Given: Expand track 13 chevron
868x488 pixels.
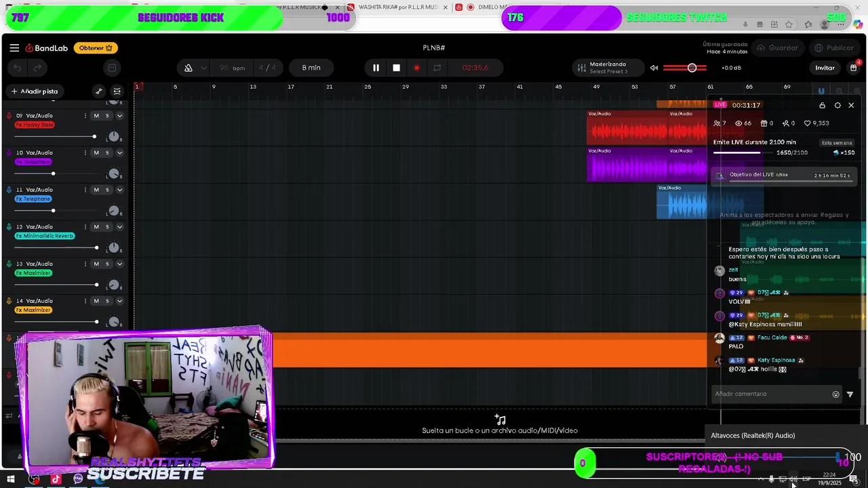Looking at the screenshot, I should pyautogui.click(x=119, y=264).
